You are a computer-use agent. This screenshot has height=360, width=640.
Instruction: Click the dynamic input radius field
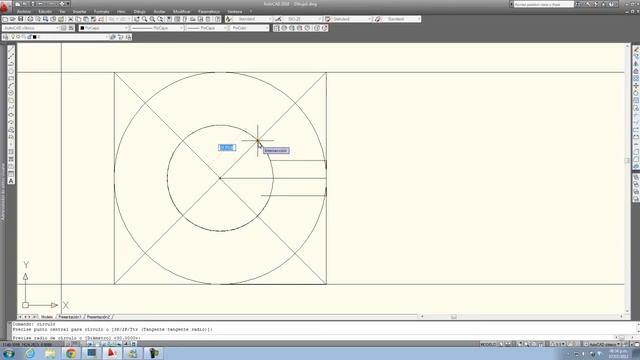227,147
